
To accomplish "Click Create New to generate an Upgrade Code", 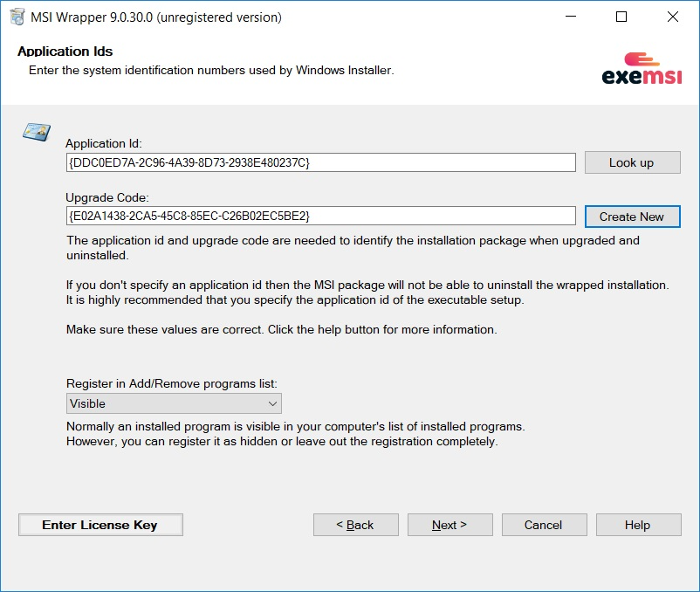I will [632, 216].
